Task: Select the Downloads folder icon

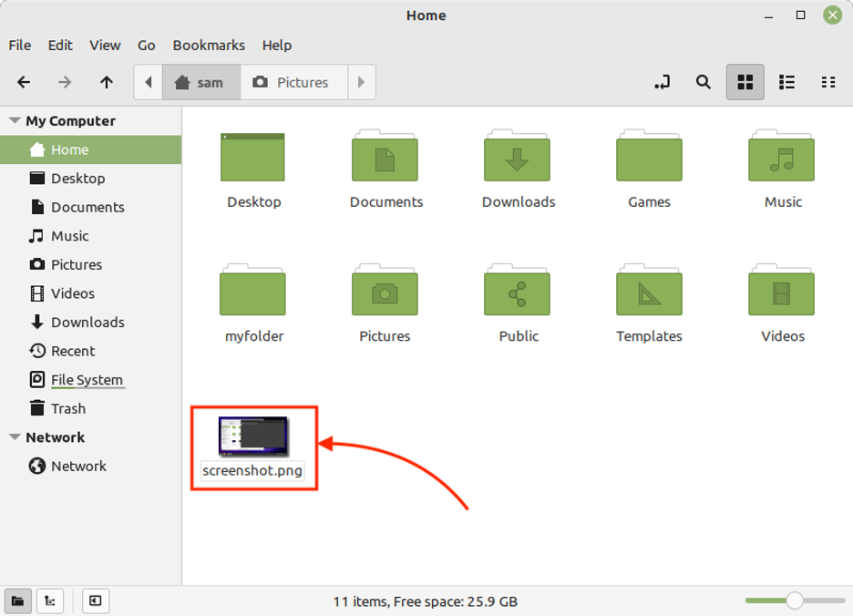Action: (x=518, y=156)
